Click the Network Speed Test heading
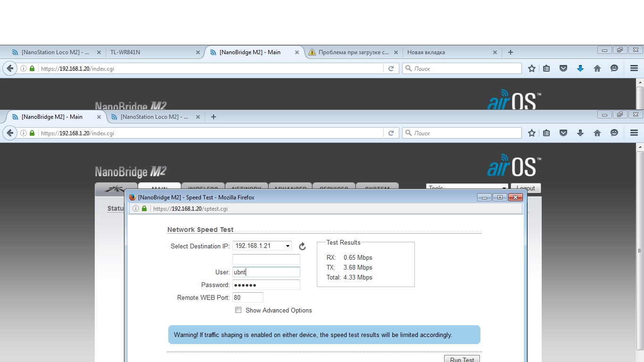Viewport: 644px width, 362px height. (200, 230)
